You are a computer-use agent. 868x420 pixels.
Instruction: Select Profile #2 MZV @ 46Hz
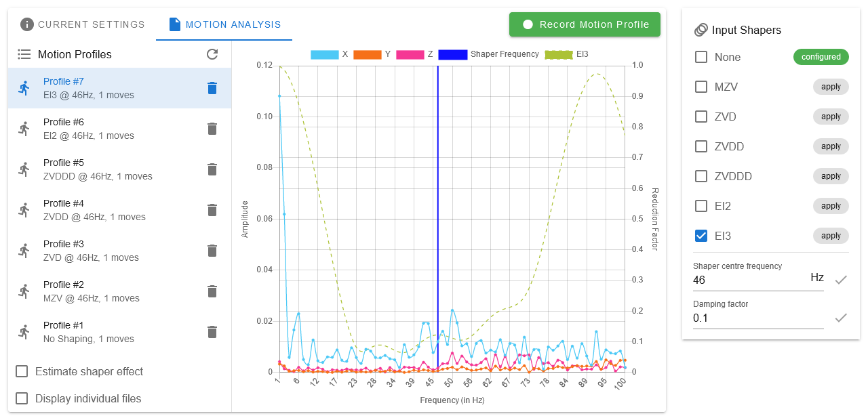119,291
